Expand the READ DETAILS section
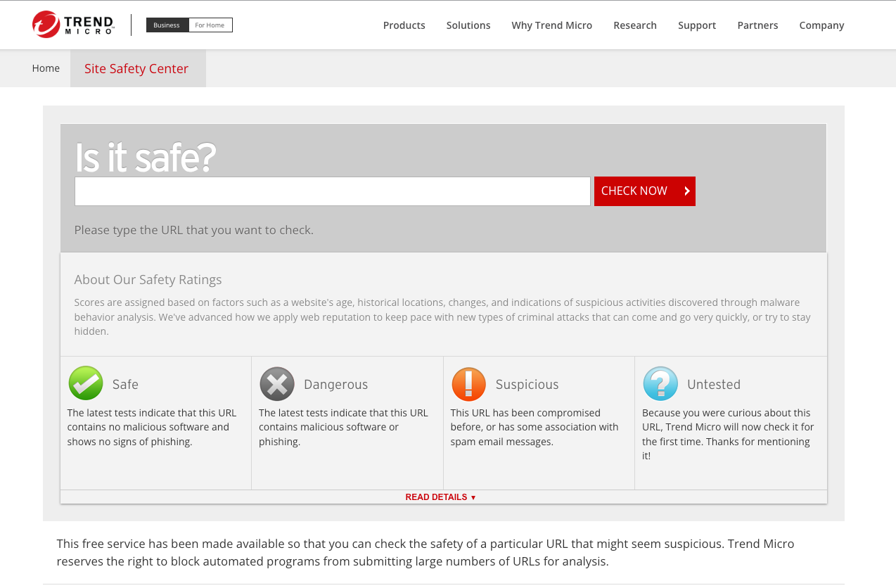The height and width of the screenshot is (588, 896). (x=440, y=497)
